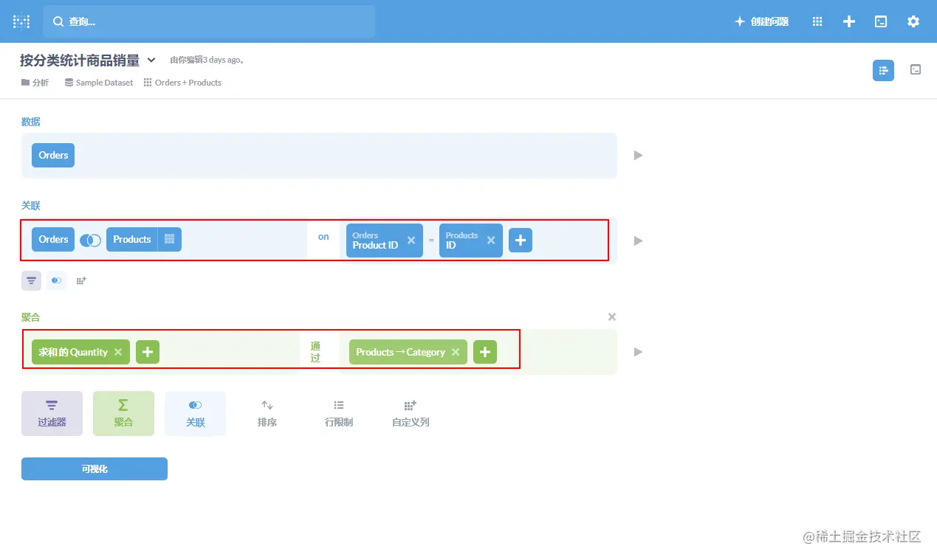Add a join with small join icon
This screenshot has height=560, width=937.
pyautogui.click(x=56, y=280)
